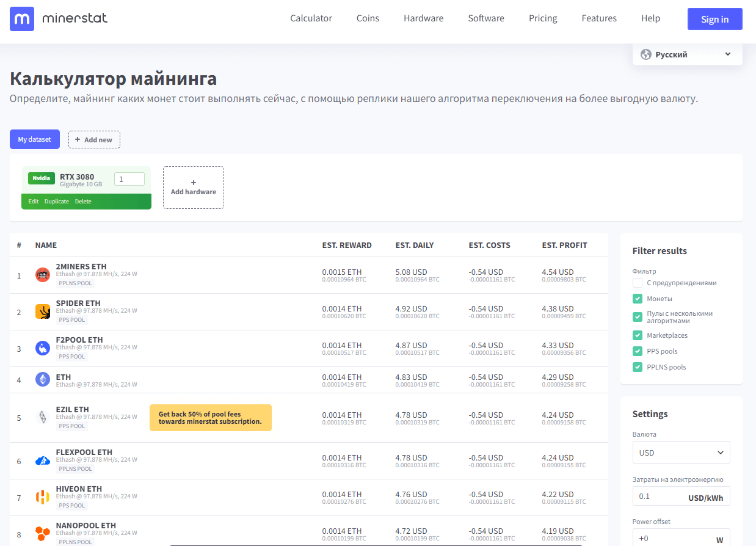Click the F2POOL ETH pool icon

(42, 348)
